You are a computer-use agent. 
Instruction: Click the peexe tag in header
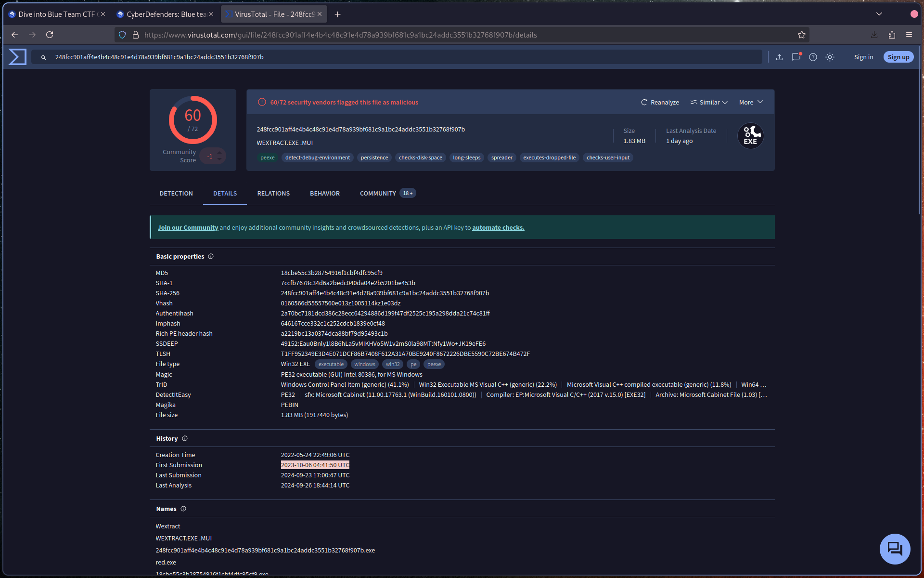(x=268, y=158)
